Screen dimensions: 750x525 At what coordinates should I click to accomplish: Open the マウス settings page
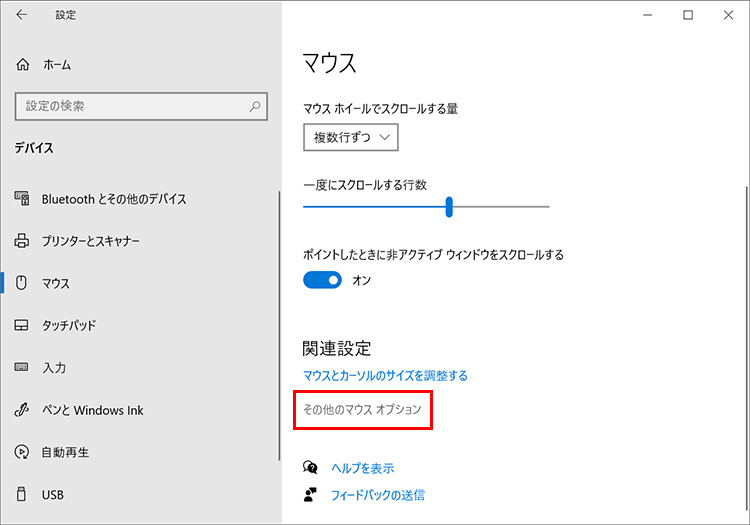click(56, 284)
